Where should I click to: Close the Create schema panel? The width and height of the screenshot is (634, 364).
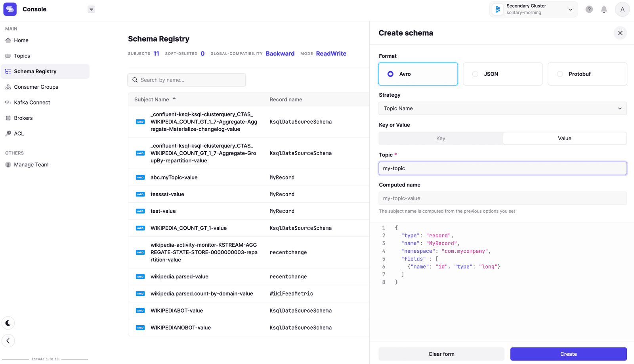point(620,33)
